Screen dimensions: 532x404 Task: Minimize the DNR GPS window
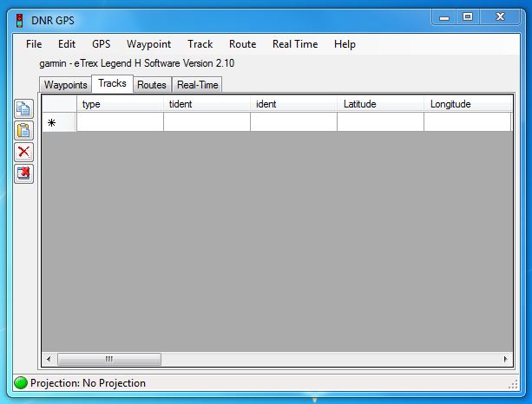[444, 17]
